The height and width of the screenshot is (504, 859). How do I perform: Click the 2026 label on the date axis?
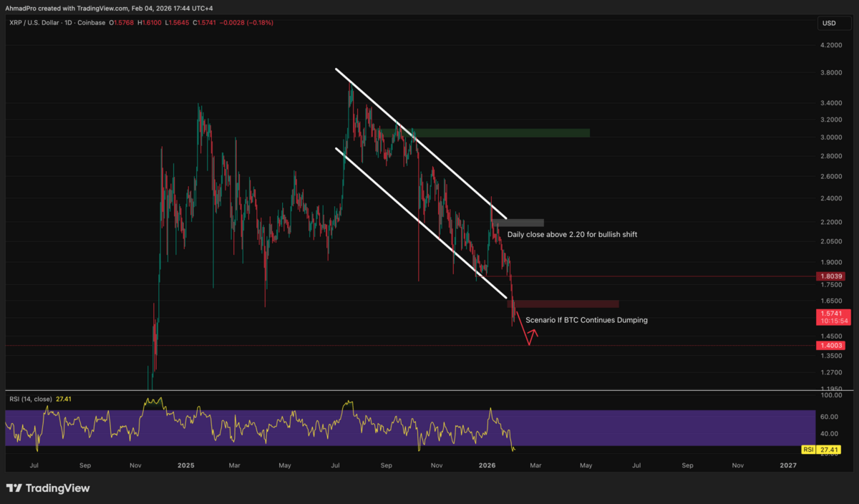click(x=487, y=465)
